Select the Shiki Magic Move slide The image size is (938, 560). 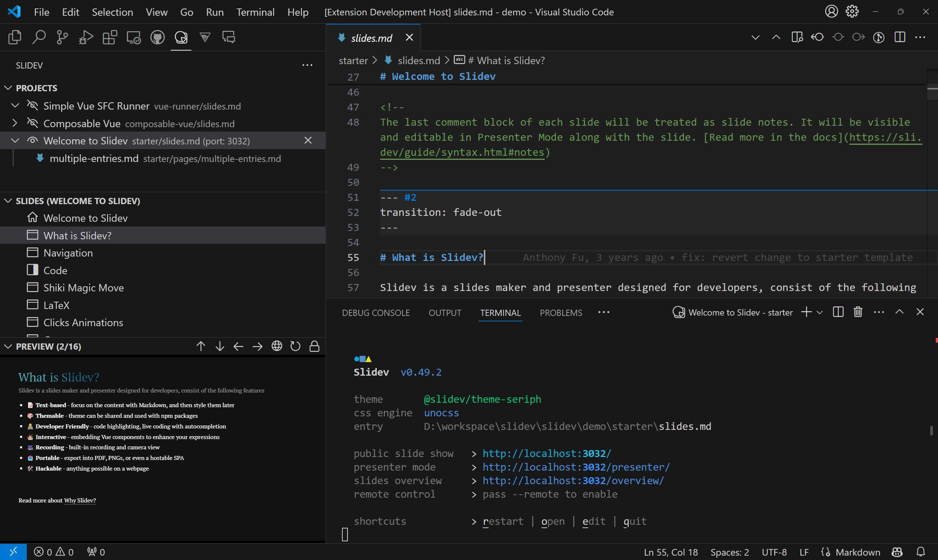click(163, 288)
